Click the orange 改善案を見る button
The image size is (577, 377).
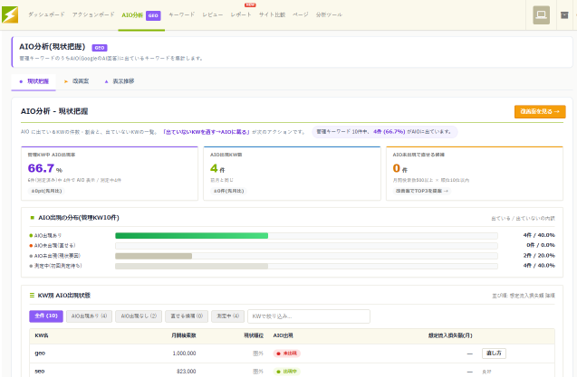point(540,111)
